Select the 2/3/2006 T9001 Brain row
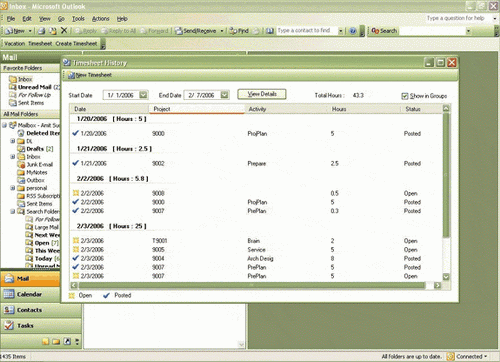This screenshot has height=362, width=500. (256, 241)
